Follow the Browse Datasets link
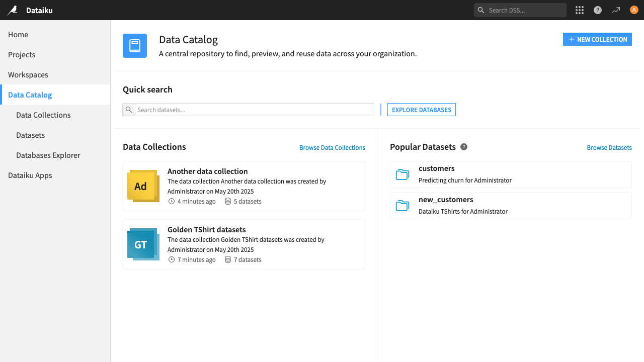Image resolution: width=644 pixels, height=362 pixels. (x=609, y=147)
